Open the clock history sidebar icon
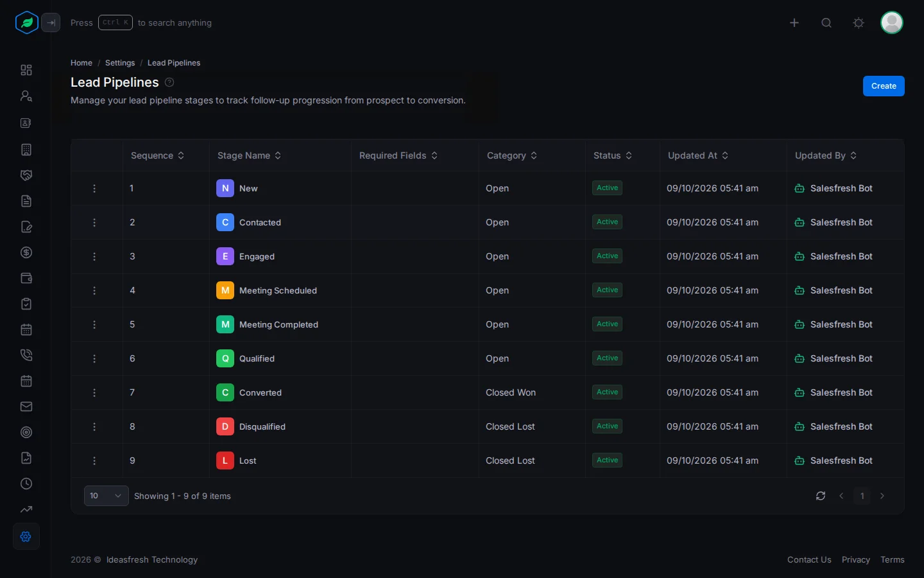Image resolution: width=924 pixels, height=578 pixels. click(26, 484)
